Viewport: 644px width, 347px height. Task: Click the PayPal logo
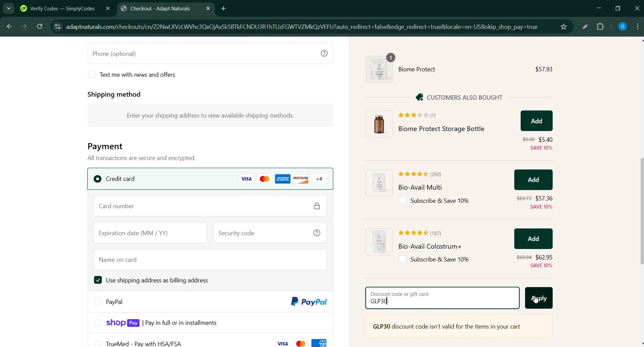click(309, 302)
